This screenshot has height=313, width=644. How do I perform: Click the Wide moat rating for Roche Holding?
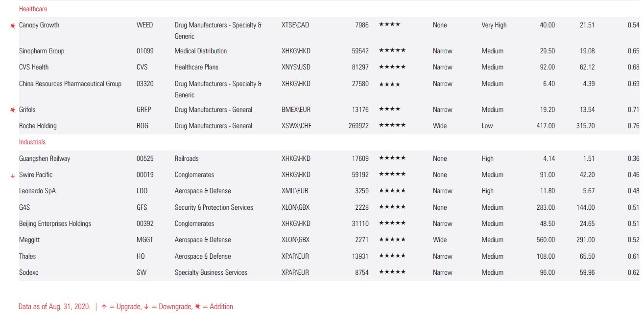[440, 126]
